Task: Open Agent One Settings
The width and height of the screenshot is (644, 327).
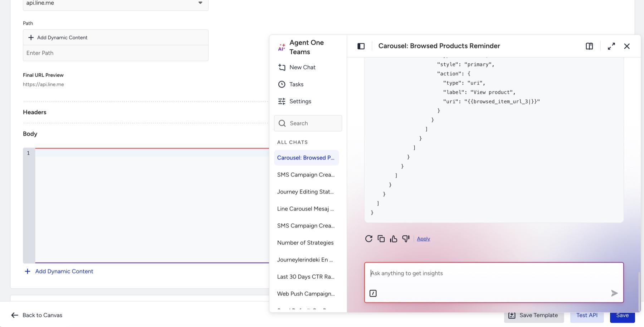Action: (x=295, y=101)
